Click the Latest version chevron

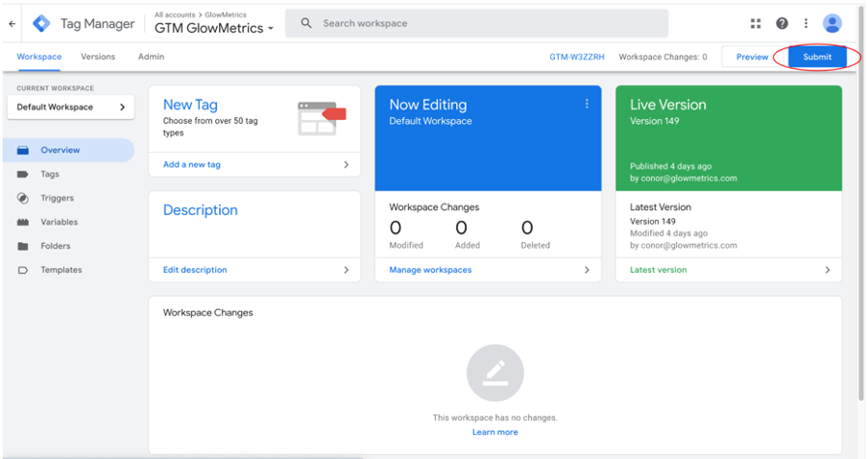pyautogui.click(x=828, y=270)
